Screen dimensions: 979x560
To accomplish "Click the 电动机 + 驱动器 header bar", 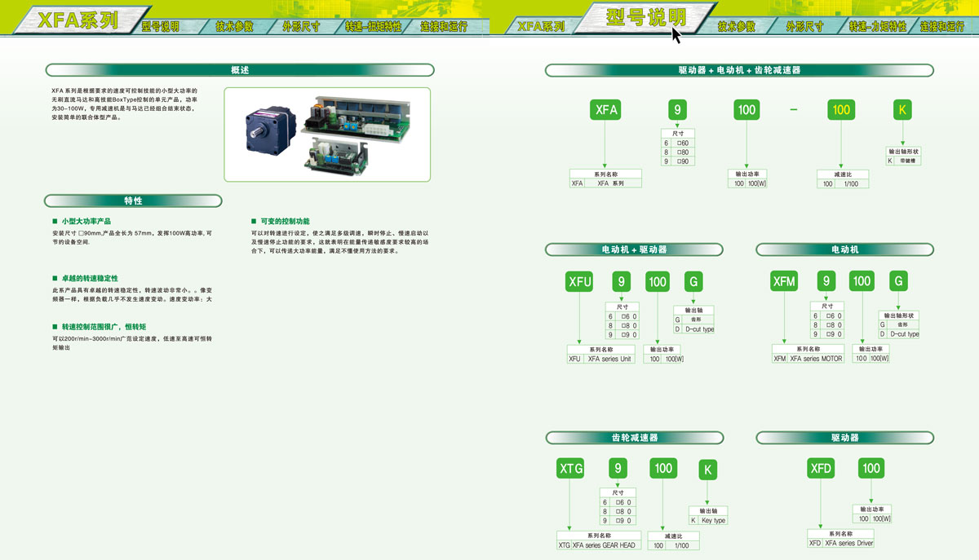I will pos(634,249).
